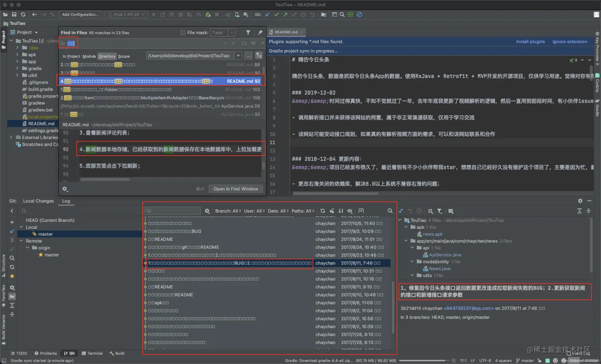
Task: Open the Git tool window settings gear
Action: [x=580, y=201]
